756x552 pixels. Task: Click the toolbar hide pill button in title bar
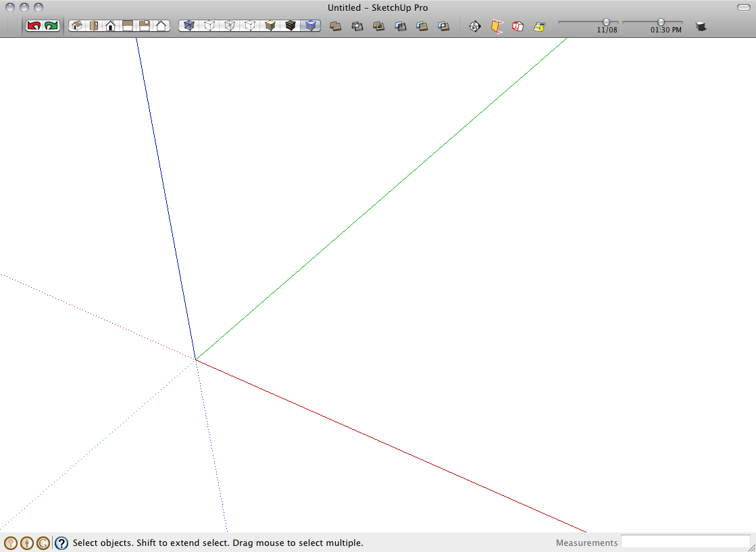click(744, 7)
